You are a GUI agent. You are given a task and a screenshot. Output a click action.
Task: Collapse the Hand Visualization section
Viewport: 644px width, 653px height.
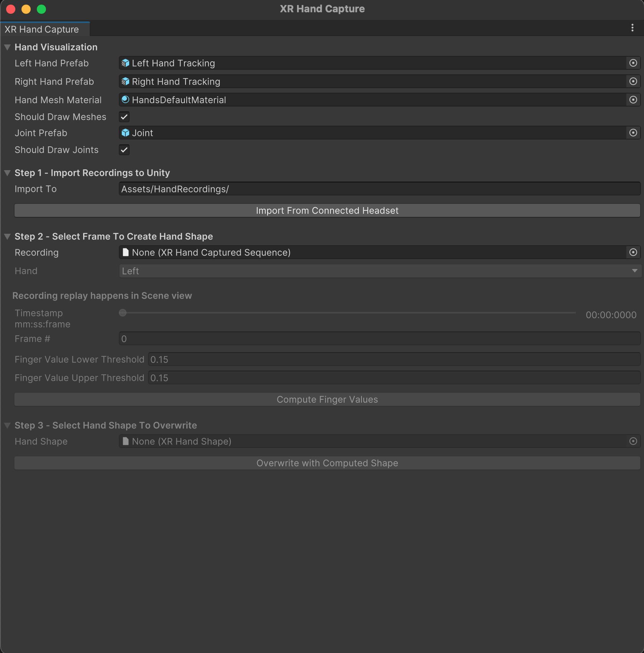click(x=7, y=48)
